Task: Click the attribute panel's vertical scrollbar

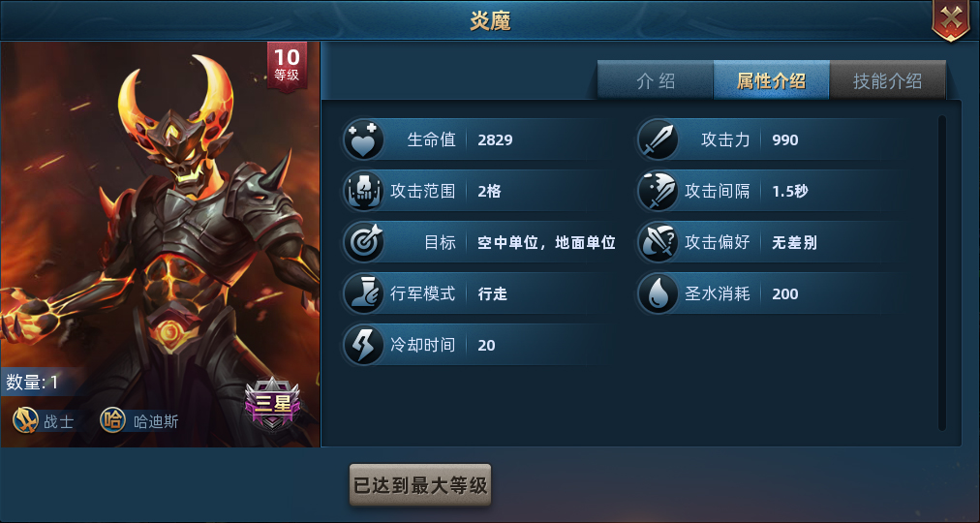Action: tap(942, 273)
